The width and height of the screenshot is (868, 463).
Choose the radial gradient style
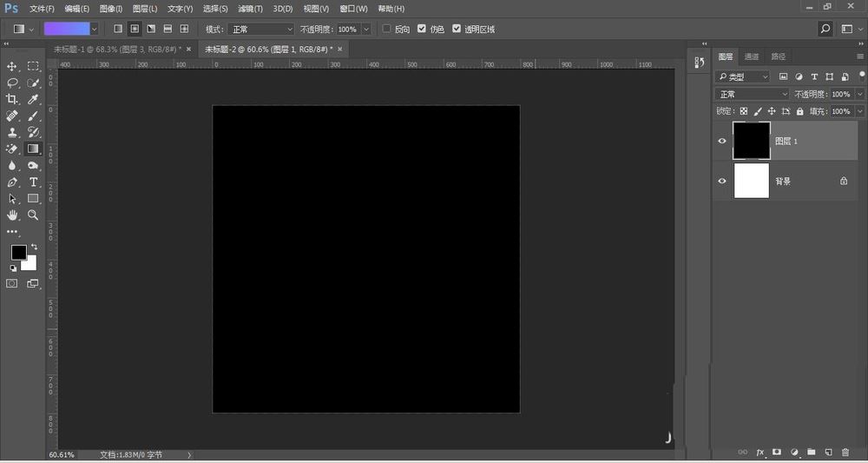pyautogui.click(x=135, y=29)
